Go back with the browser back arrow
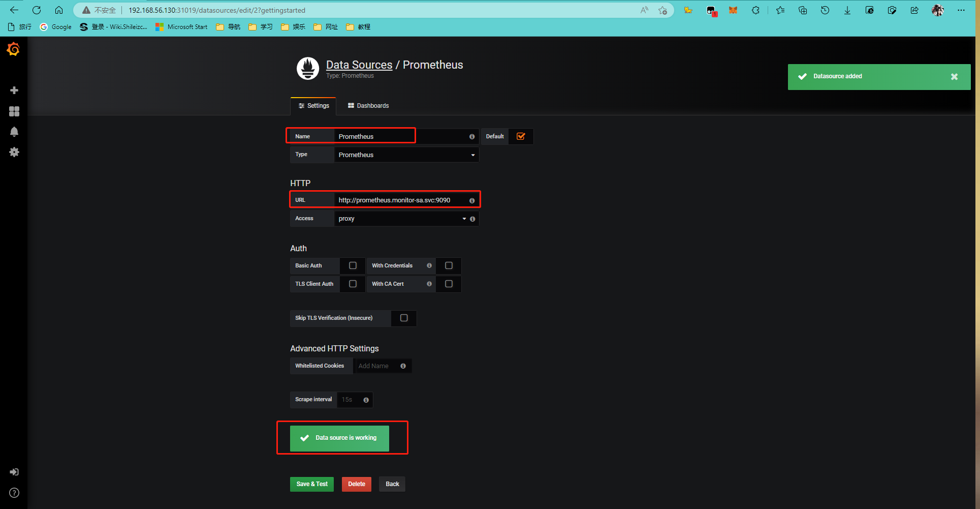This screenshot has width=980, height=509. 14,10
